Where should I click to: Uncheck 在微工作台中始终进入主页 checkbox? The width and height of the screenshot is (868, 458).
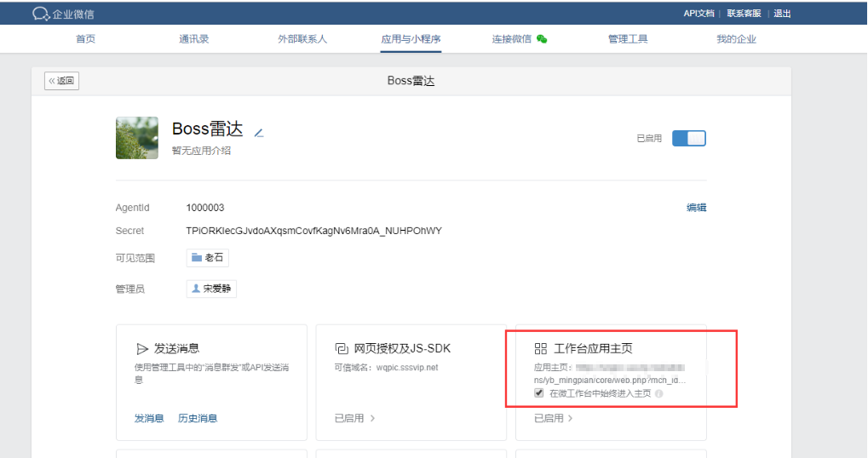coord(538,393)
